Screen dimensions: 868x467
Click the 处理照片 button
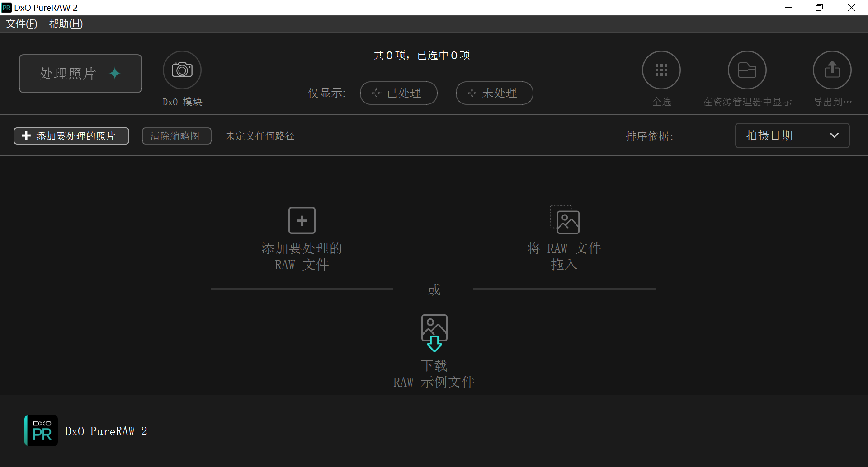(x=80, y=74)
